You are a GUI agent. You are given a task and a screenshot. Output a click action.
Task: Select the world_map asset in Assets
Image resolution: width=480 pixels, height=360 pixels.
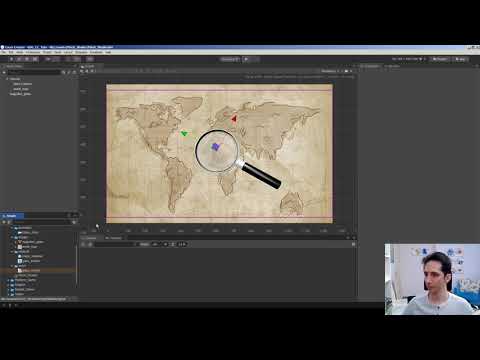(x=28, y=247)
